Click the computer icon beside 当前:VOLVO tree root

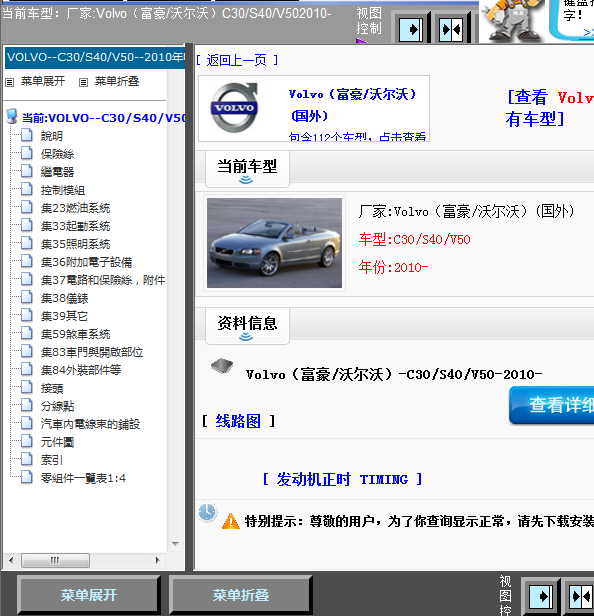12,116
